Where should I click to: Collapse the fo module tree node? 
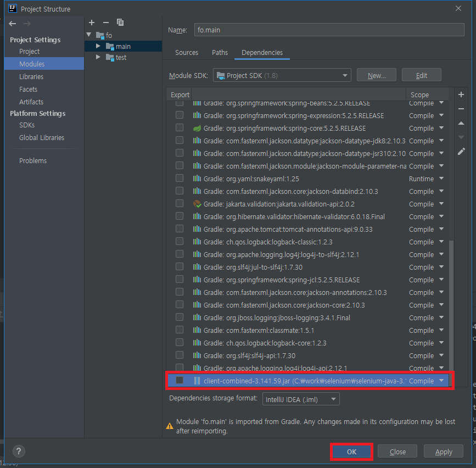(89, 35)
